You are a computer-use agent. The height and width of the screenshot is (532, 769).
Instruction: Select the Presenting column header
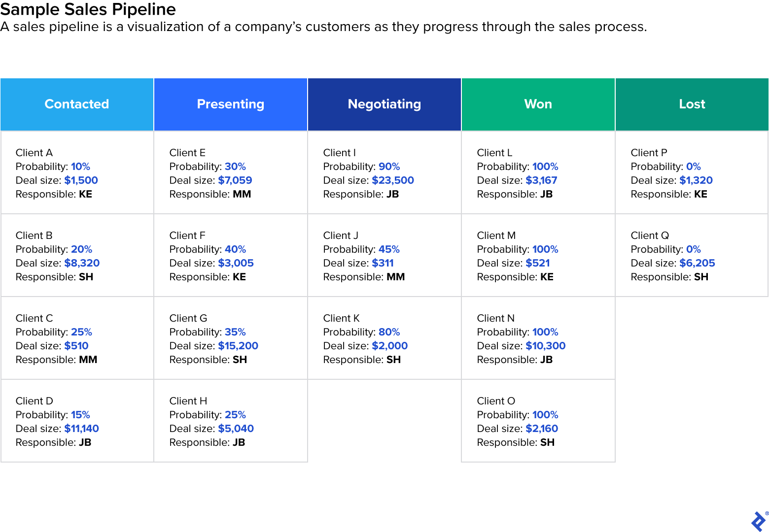point(231,104)
